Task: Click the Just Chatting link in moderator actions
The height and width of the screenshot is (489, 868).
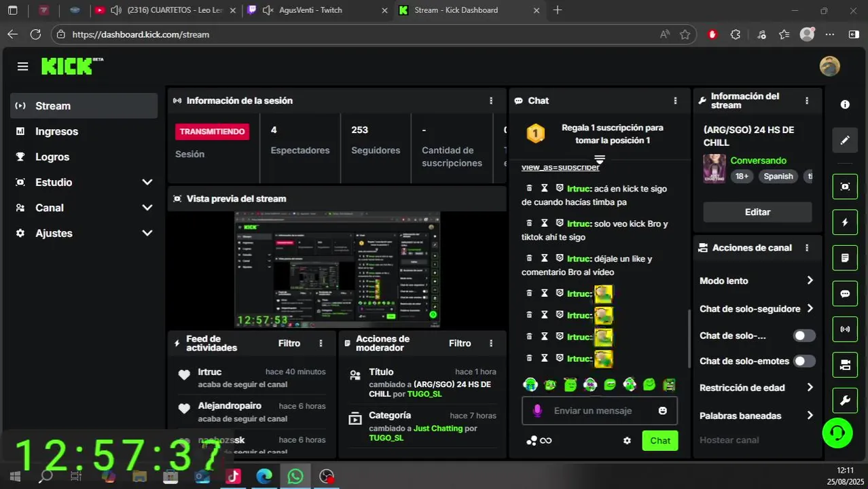Action: coord(438,429)
